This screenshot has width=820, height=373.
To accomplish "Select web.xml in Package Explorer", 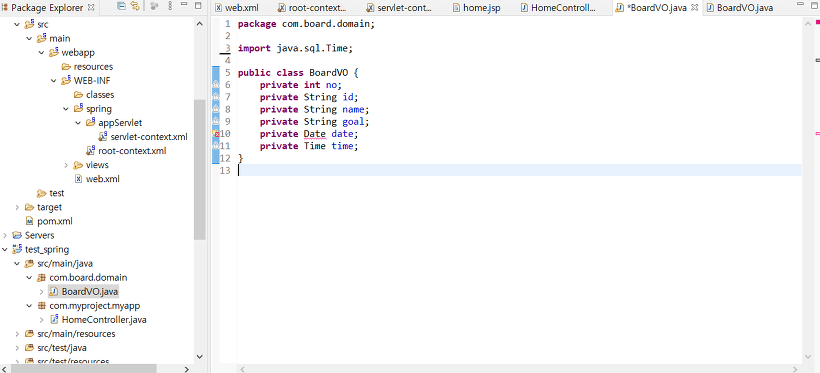I will [x=97, y=179].
